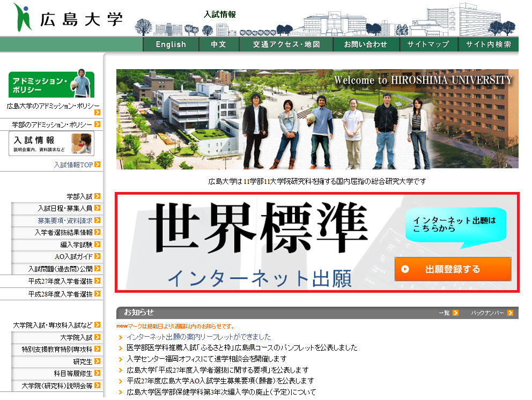Open 広島大学のアドミッション・ポリシー link
The width and height of the screenshot is (532, 400).
[x=53, y=106]
